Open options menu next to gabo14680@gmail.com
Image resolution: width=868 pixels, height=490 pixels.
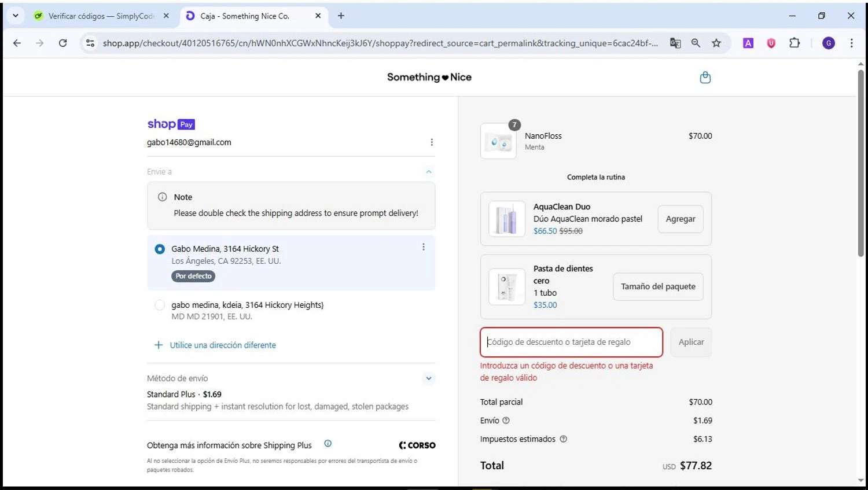(x=432, y=142)
